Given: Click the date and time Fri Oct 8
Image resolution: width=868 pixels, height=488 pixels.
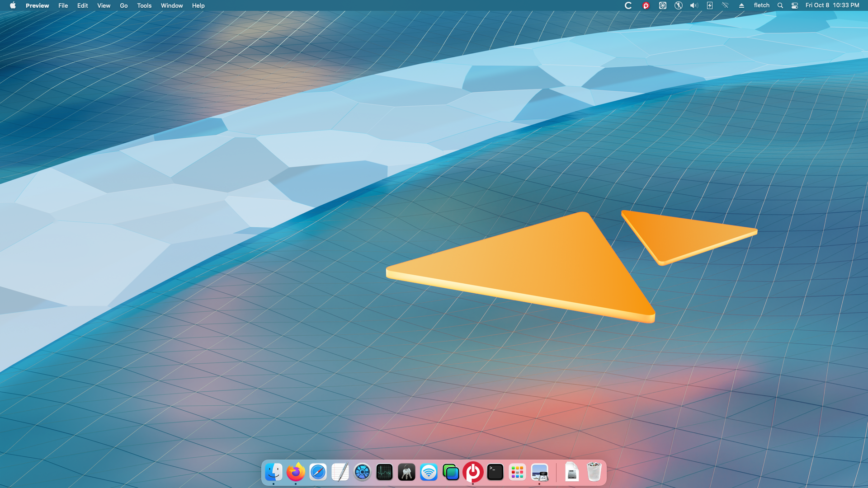Looking at the screenshot, I should click(x=832, y=5).
